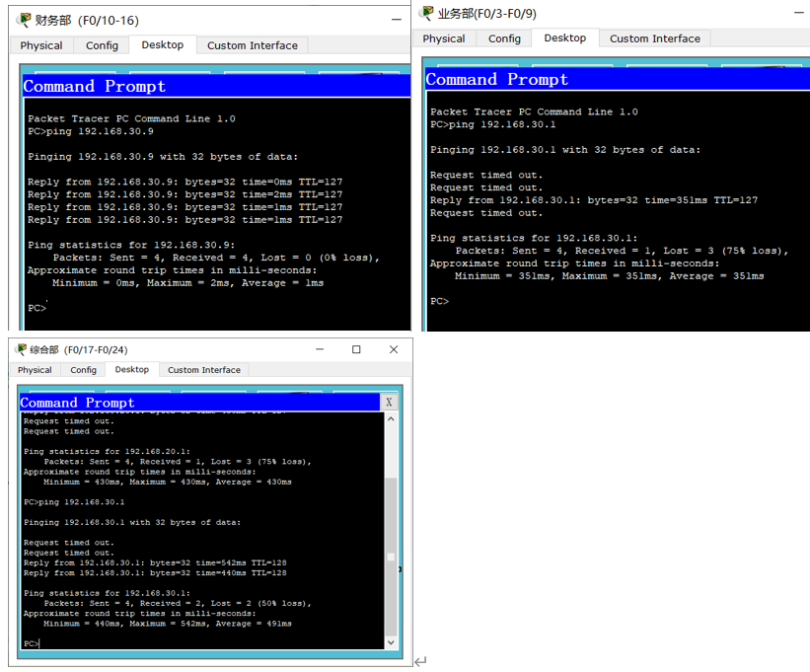The width and height of the screenshot is (810, 672).
Task: Click 'Pinging 192.168.30.9 with 32 bytes' line
Action: pyautogui.click(x=163, y=157)
